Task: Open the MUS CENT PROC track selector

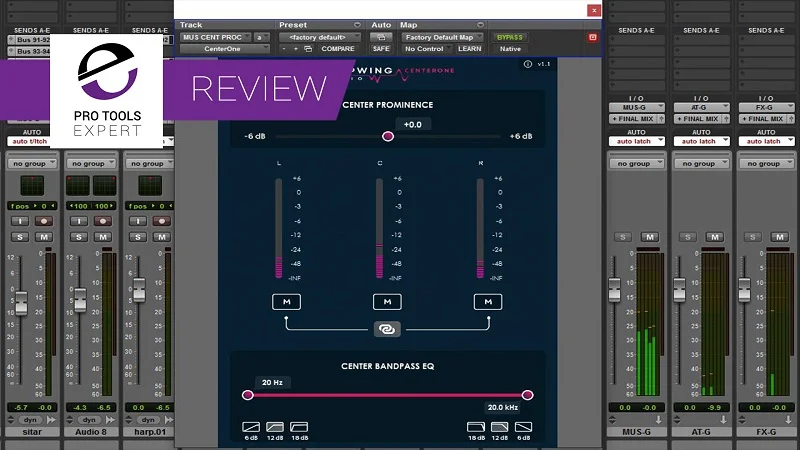Action: click(215, 37)
